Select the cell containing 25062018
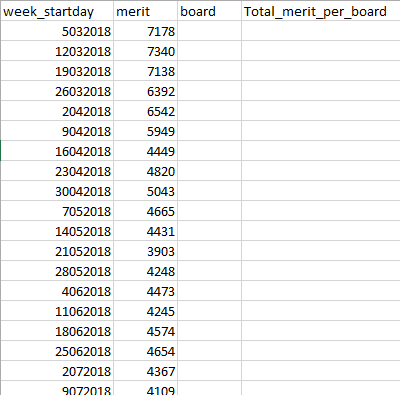Image resolution: width=400 pixels, height=396 pixels. [57, 351]
